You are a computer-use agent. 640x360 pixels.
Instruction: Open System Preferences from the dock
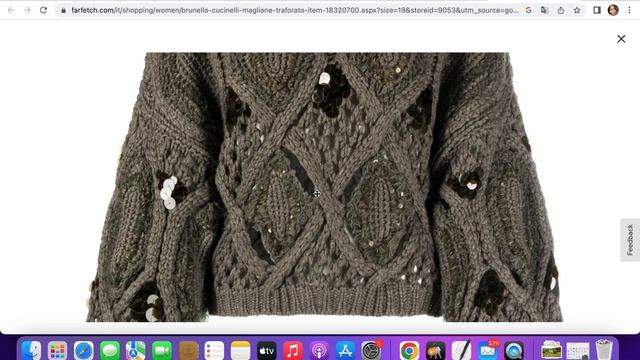371,350
